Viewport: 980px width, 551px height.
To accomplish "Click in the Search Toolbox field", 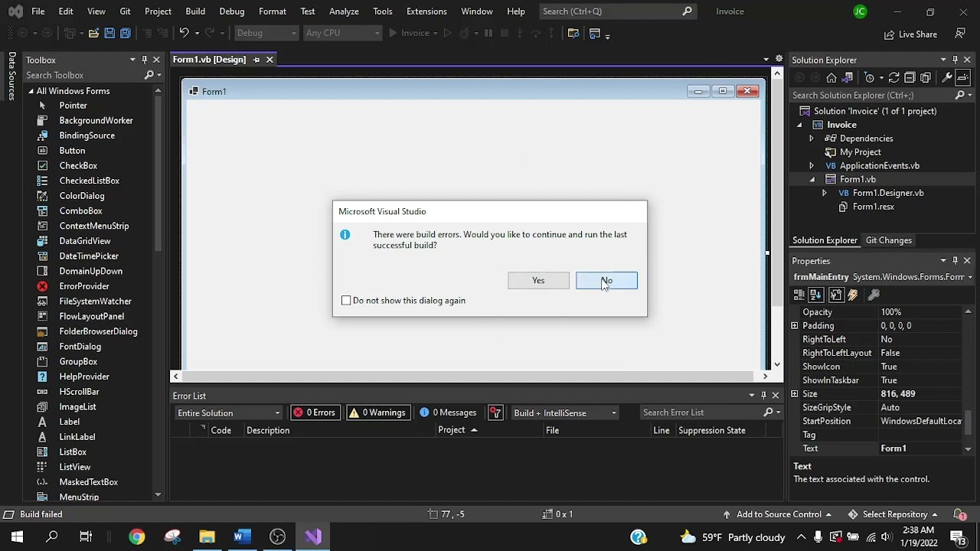I will [x=83, y=75].
